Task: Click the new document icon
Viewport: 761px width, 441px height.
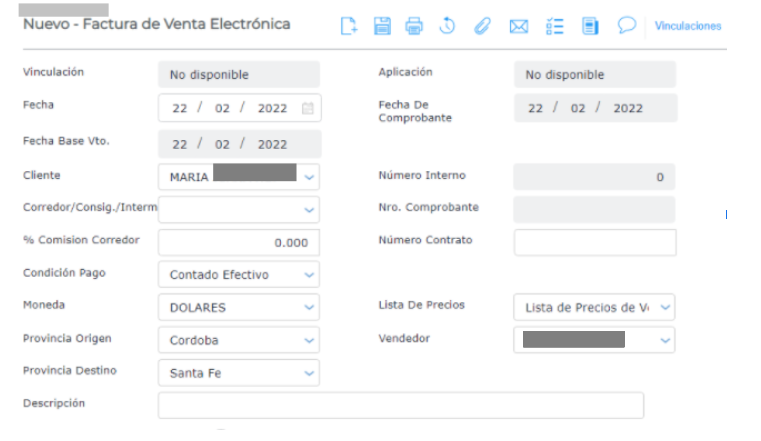Action: coord(349,27)
